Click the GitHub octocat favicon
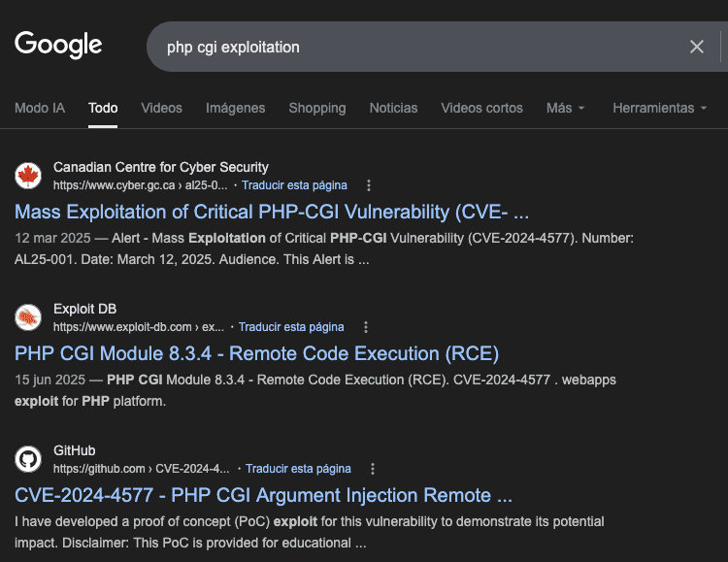728x562 pixels. (28, 459)
